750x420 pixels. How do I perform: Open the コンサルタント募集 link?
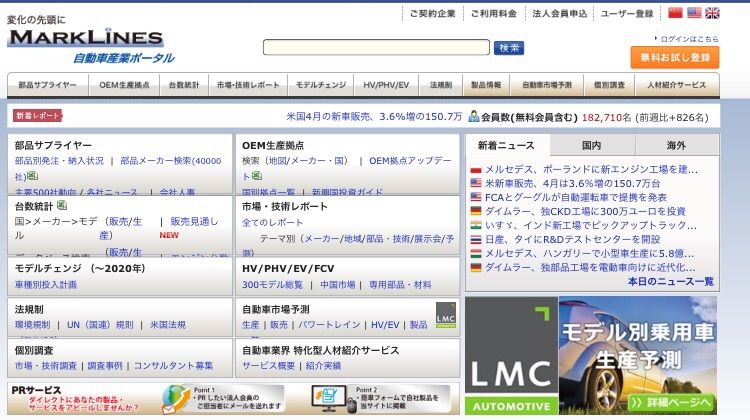click(173, 365)
